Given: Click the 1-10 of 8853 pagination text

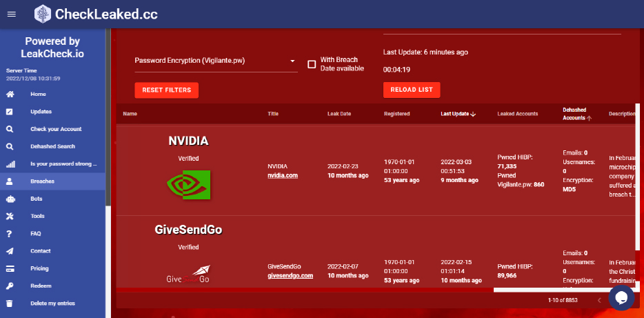Looking at the screenshot, I should 563,300.
